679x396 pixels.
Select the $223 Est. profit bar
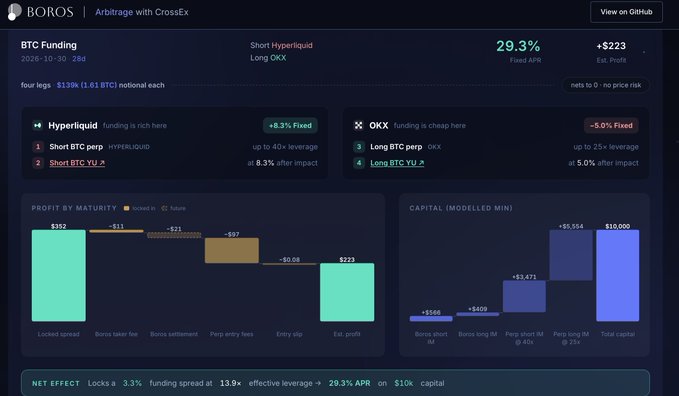tap(347, 292)
